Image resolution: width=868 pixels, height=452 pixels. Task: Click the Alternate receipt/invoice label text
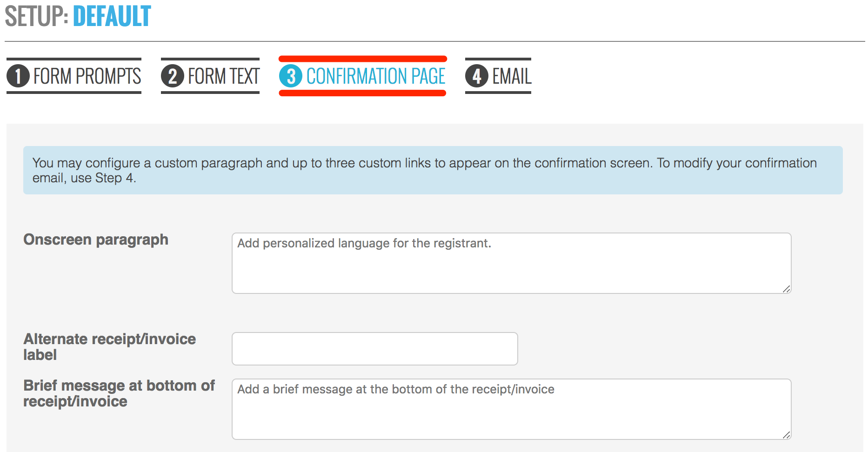coord(110,347)
